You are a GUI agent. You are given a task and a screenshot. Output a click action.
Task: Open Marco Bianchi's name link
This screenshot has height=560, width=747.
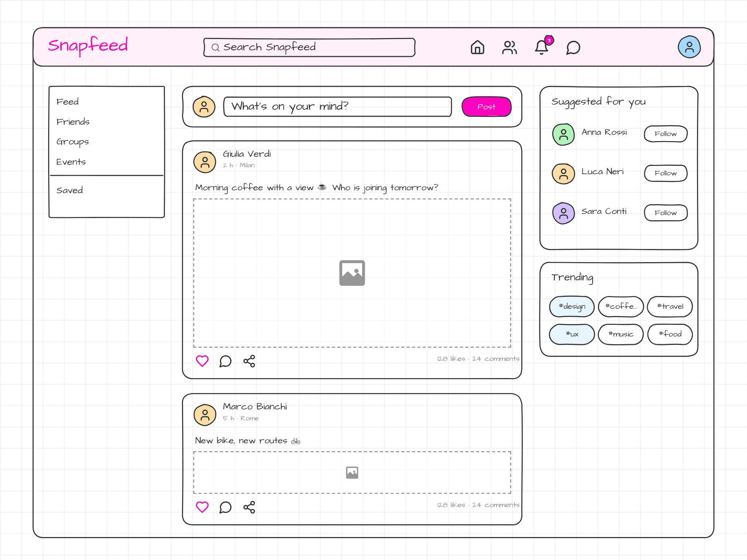[x=255, y=407]
